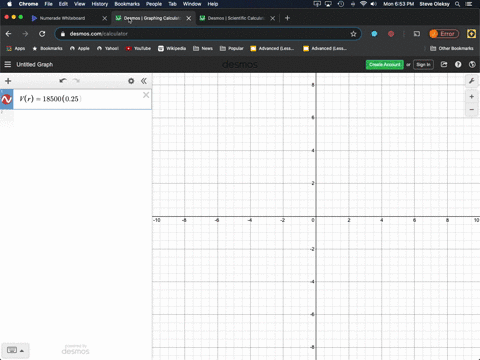Image resolution: width=480 pixels, height=360 pixels.
Task: Open the View menu
Action: [x=80, y=4]
